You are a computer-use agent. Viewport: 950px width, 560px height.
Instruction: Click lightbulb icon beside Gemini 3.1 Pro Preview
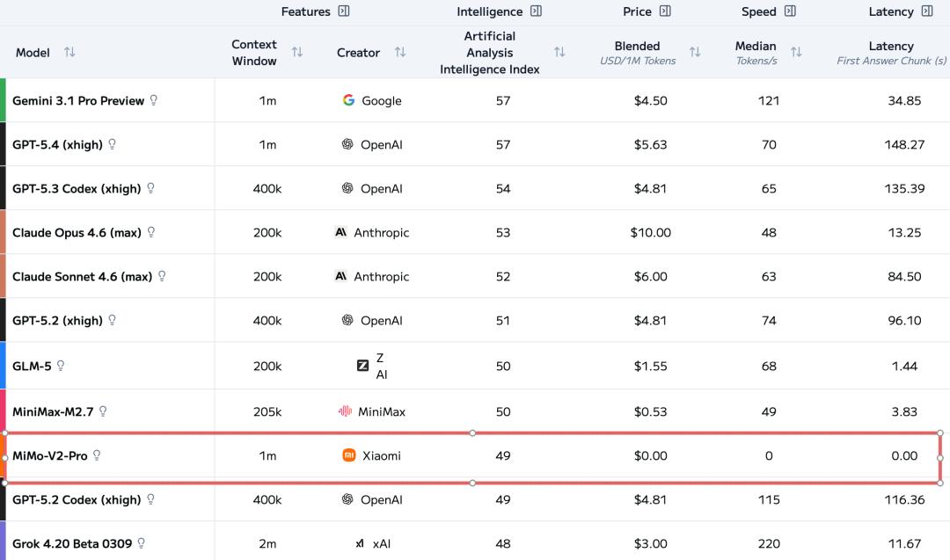pyautogui.click(x=154, y=100)
